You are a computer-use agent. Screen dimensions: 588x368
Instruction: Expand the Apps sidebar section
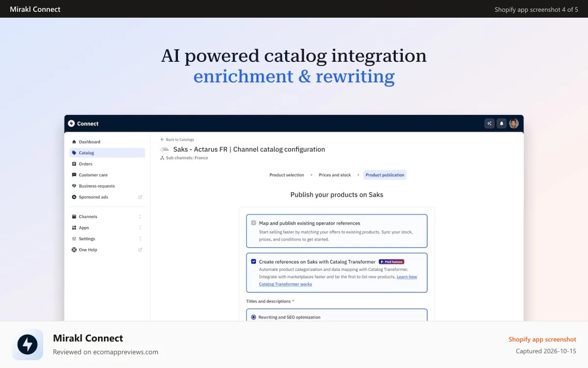tap(140, 228)
